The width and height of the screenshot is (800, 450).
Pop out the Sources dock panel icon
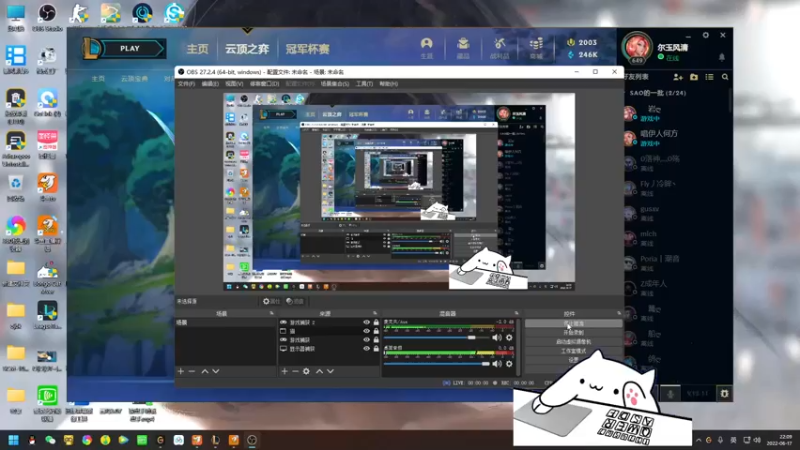pos(375,313)
